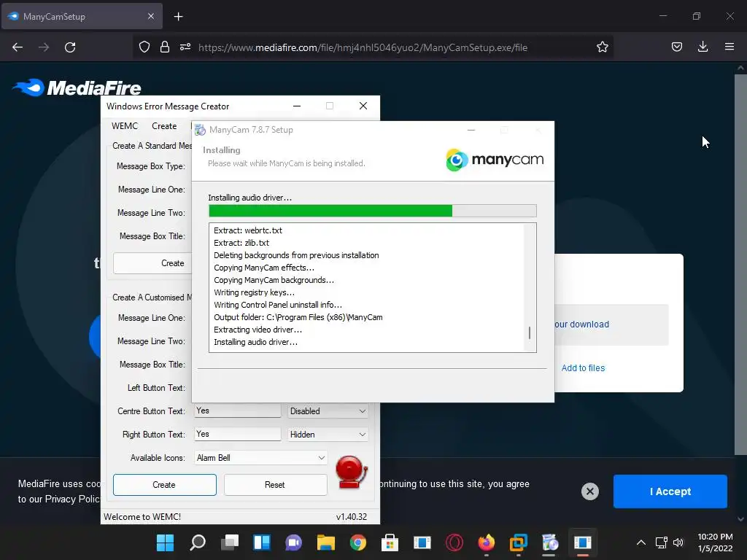This screenshot has height=560, width=747.
Task: Open network status in system tray
Action: click(661, 542)
